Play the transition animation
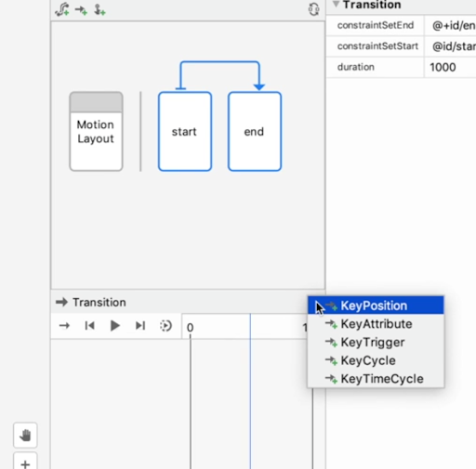 pos(115,326)
